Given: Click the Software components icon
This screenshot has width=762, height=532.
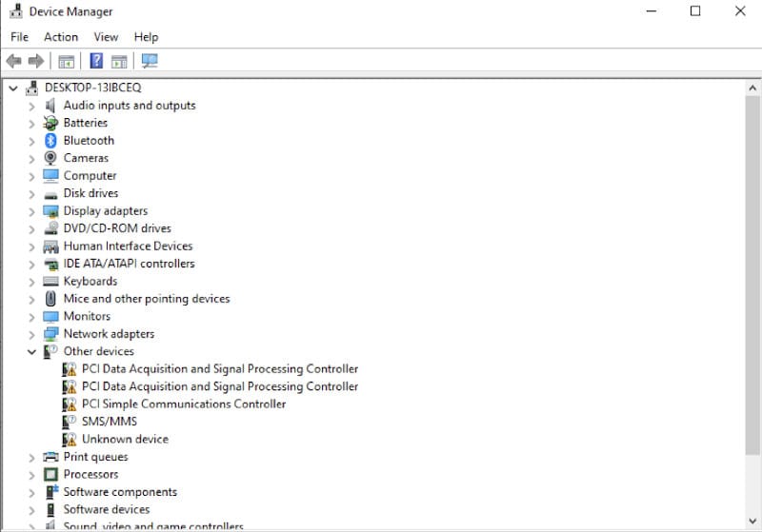Looking at the screenshot, I should click(x=51, y=492).
